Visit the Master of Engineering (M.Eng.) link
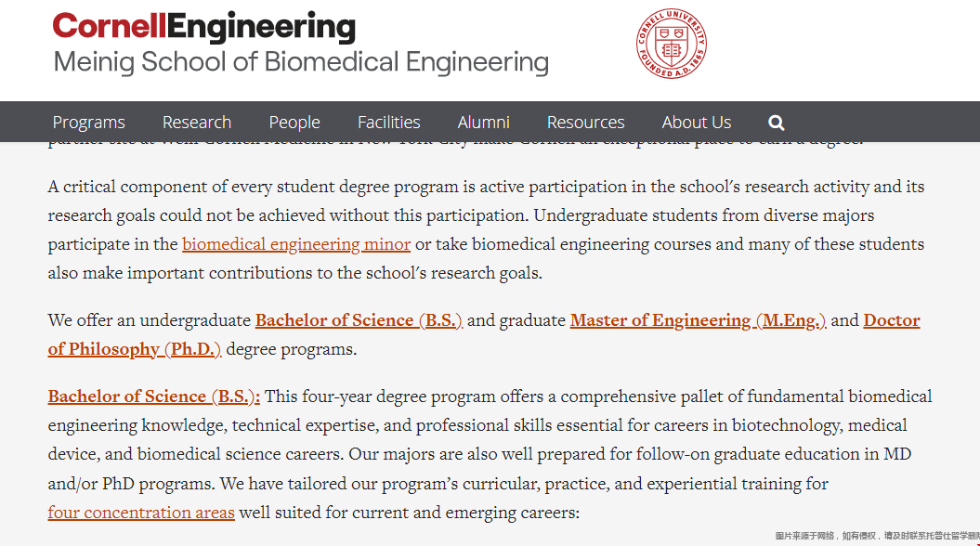The height and width of the screenshot is (546, 980). (699, 320)
